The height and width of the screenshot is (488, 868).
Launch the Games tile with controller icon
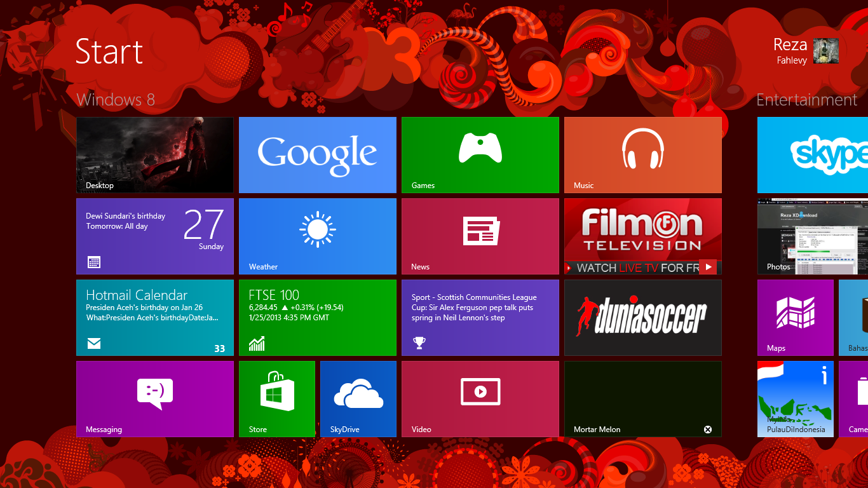(x=480, y=155)
